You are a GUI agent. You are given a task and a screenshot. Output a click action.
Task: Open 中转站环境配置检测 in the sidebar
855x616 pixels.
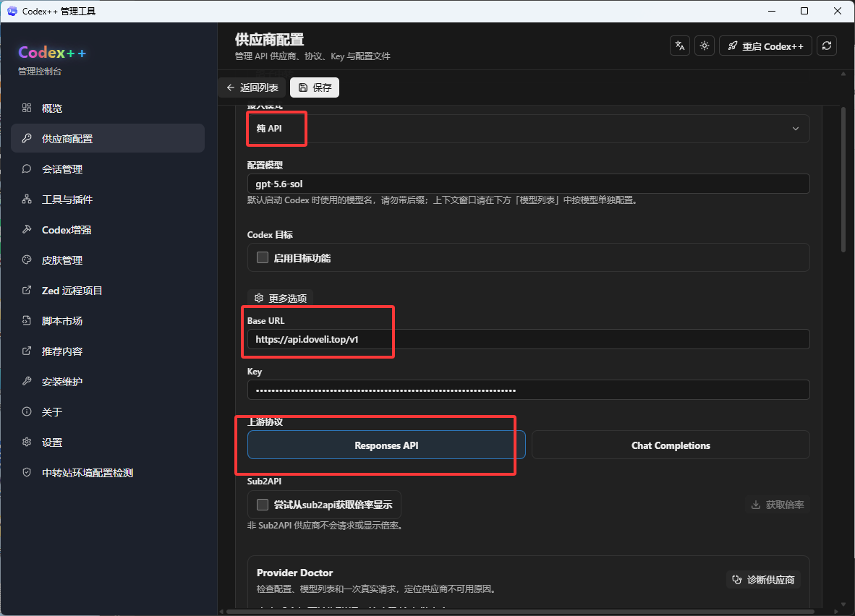pyautogui.click(x=108, y=472)
